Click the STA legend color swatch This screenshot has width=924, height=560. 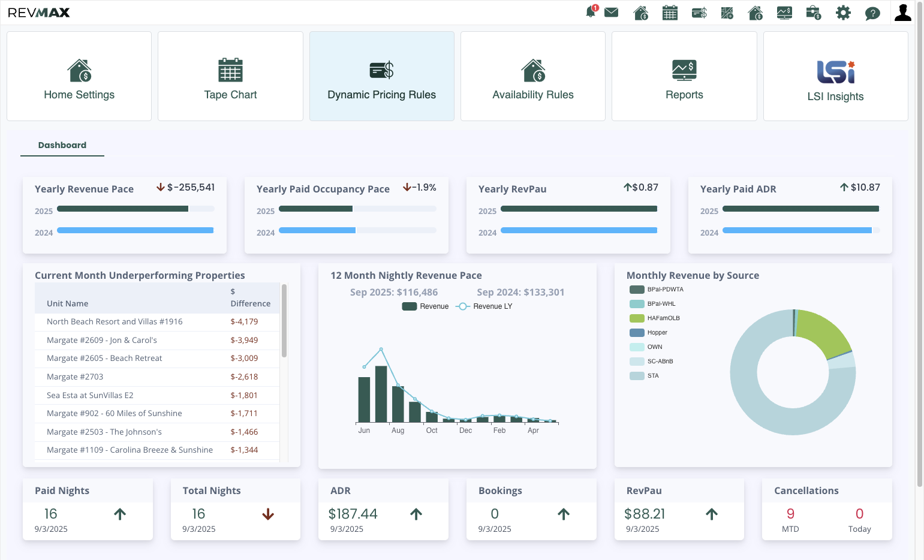(637, 376)
